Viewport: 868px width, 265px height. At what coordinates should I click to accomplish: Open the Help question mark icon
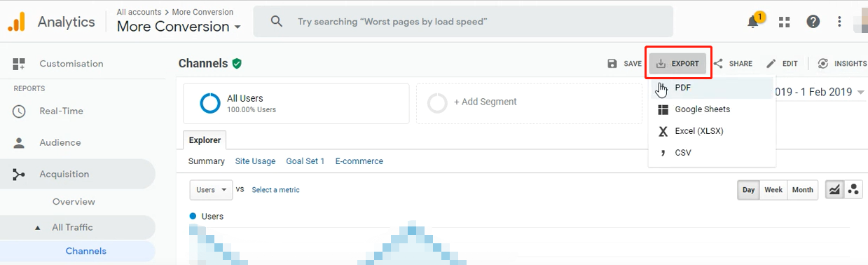coord(813,22)
